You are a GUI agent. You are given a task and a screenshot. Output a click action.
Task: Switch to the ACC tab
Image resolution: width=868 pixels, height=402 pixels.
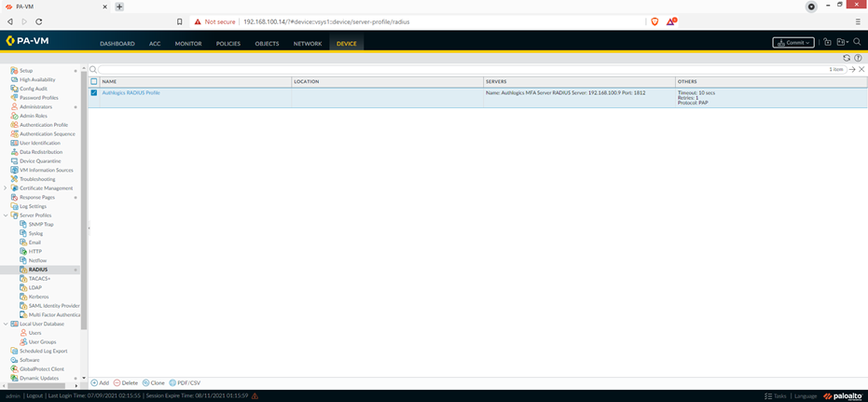(155, 43)
